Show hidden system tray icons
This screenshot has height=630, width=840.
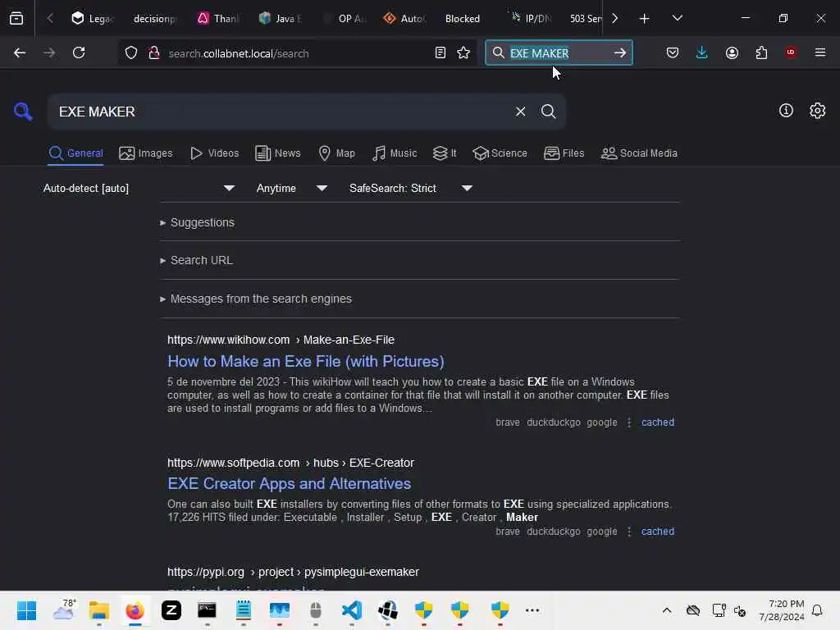(666, 610)
